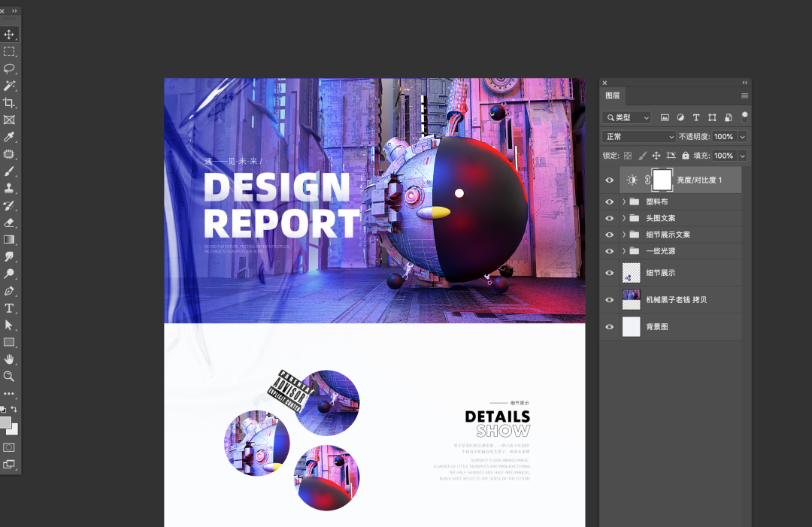Hide the 亮度/对比度 1 adjustment layer

tap(610, 180)
